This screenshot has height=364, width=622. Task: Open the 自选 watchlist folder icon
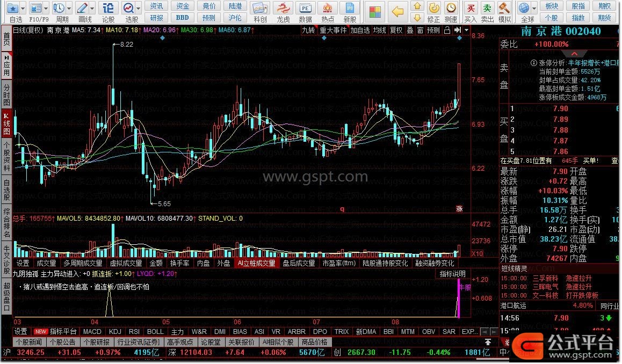click(13, 8)
